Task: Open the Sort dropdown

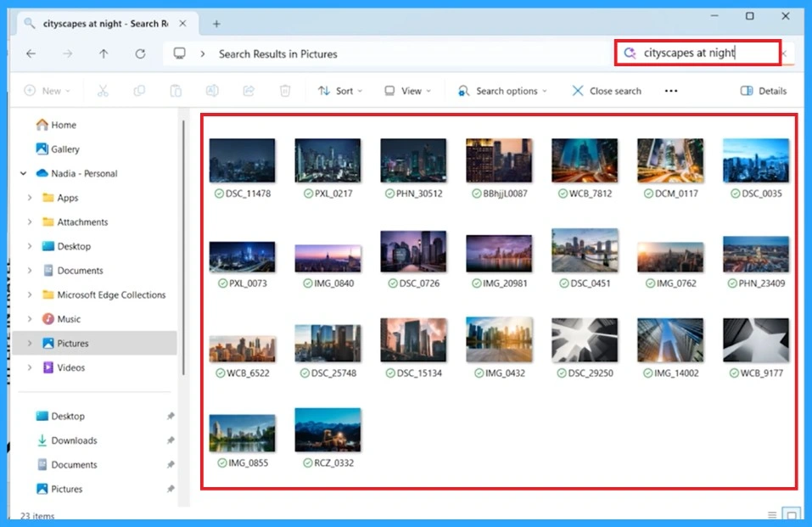Action: [x=339, y=90]
